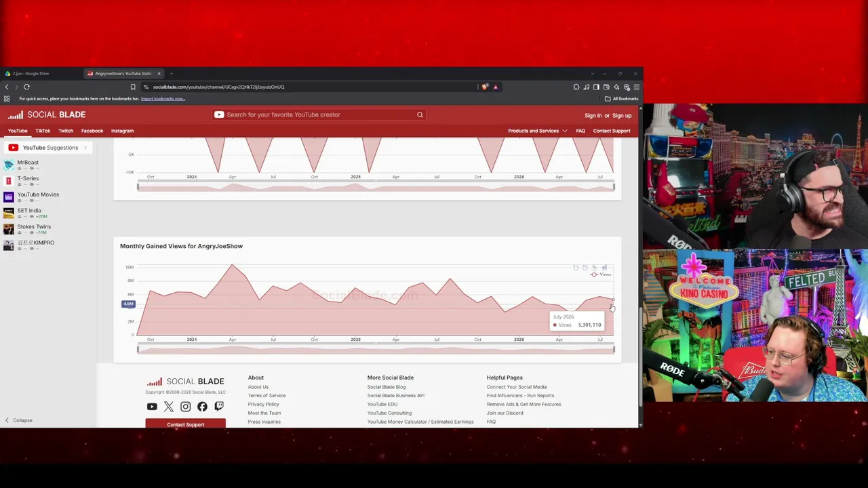
Task: Open the Twitch platform tab
Action: (x=66, y=131)
